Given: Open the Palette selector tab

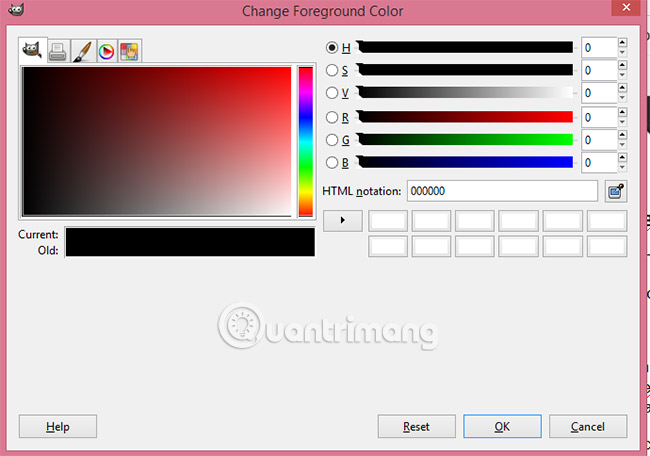Looking at the screenshot, I should [130, 51].
